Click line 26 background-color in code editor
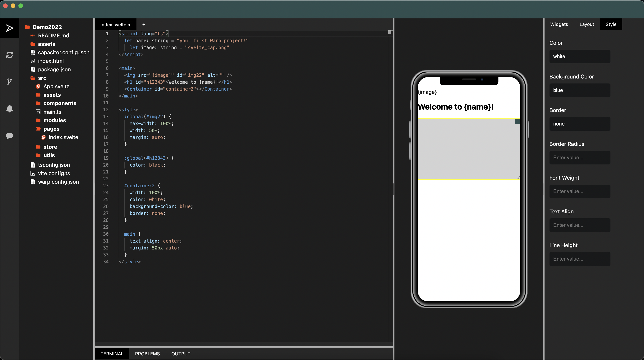Viewport: 644px width, 360px height. click(161, 206)
